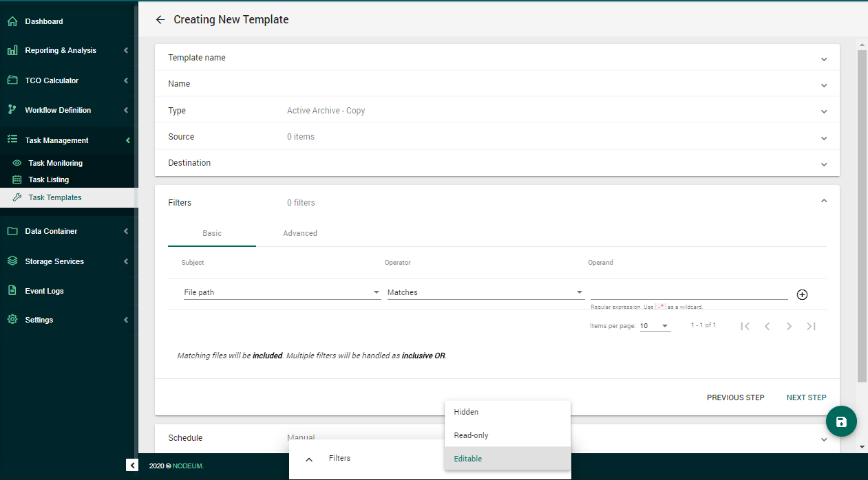Click the Task Management checklist icon
Image resolution: width=868 pixels, height=480 pixels.
12,140
